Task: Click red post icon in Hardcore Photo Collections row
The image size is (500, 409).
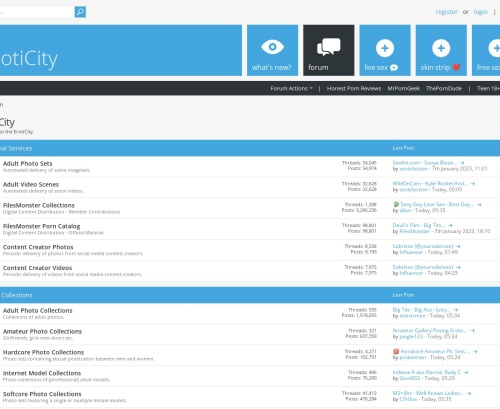Action: [396, 351]
